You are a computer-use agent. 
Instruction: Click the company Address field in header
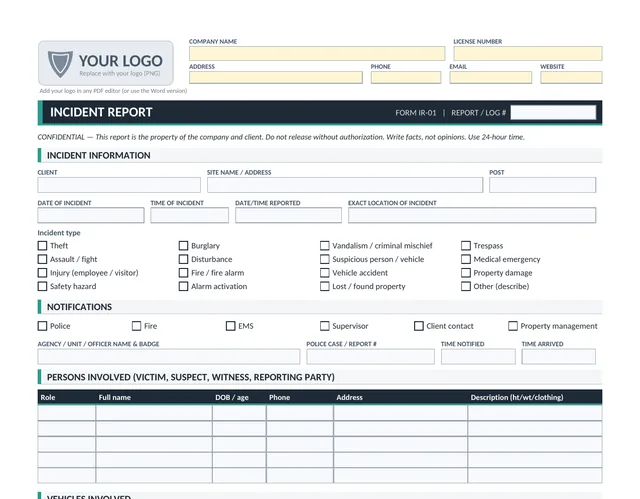[x=276, y=78]
